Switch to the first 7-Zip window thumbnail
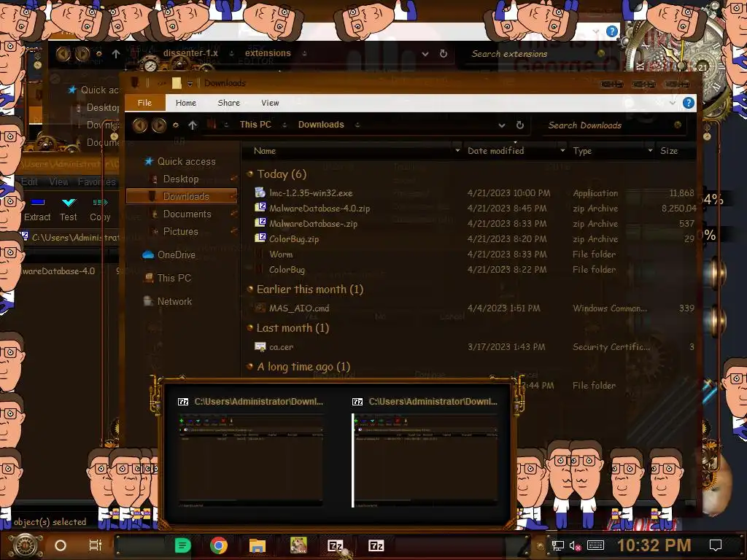747x560 pixels. coord(250,452)
